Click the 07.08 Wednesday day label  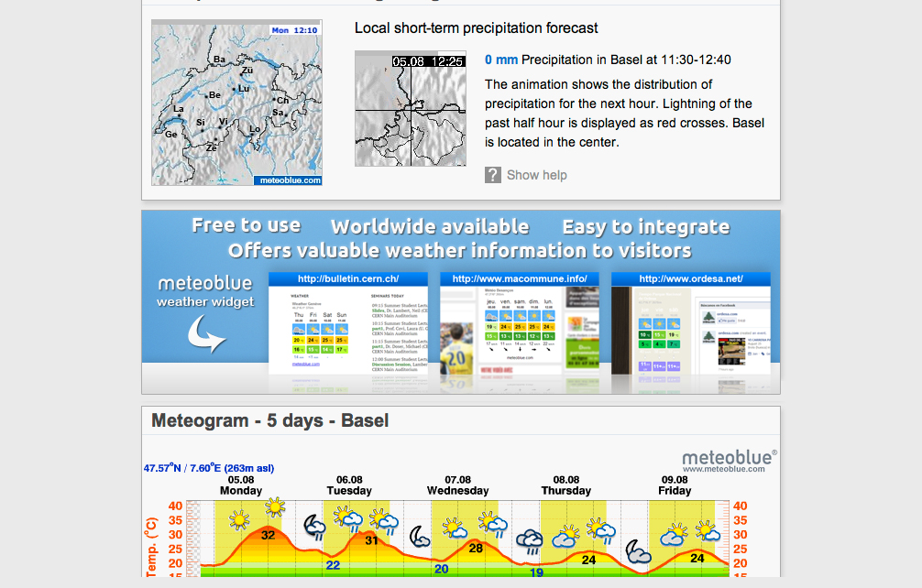pos(457,485)
